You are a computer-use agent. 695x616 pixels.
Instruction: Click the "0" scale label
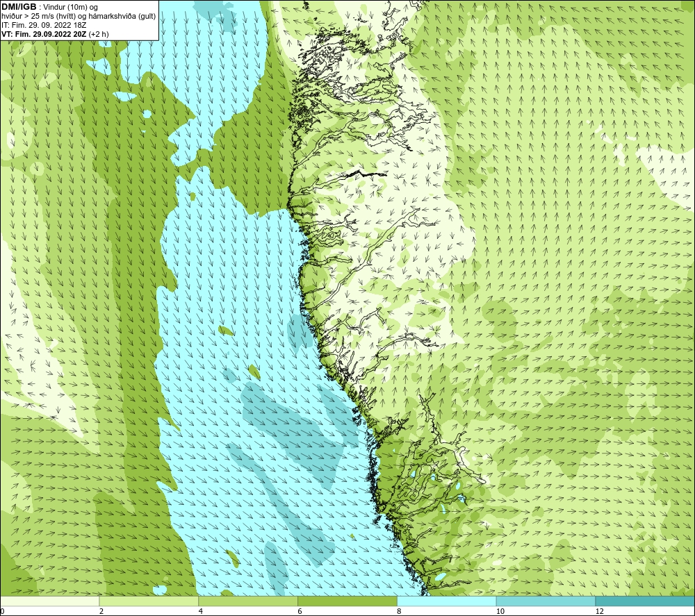pos(2,612)
